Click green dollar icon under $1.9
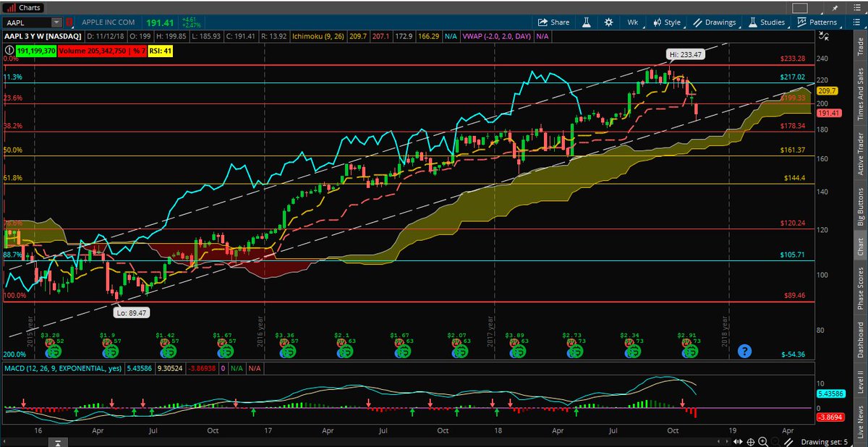868x447 pixels. tap(111, 351)
